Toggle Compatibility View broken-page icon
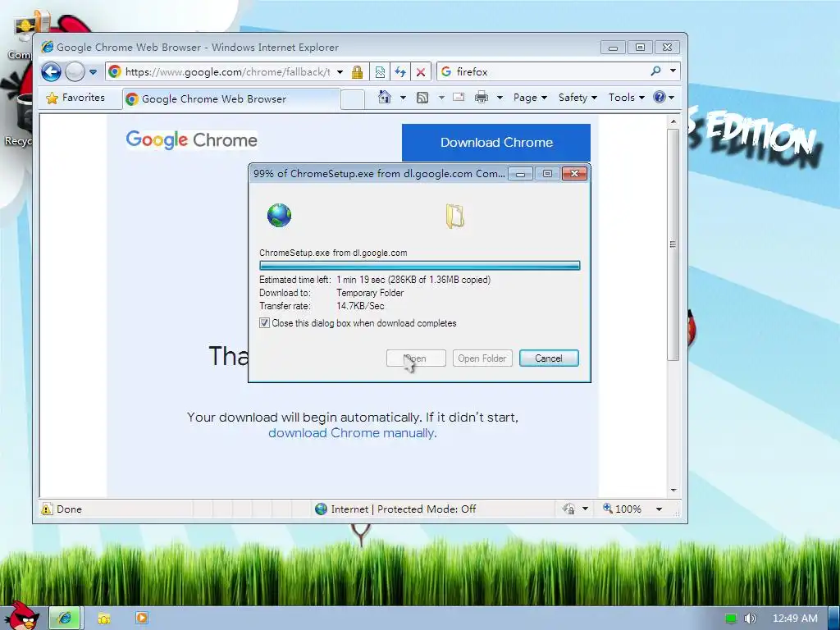The image size is (840, 630). (x=380, y=72)
